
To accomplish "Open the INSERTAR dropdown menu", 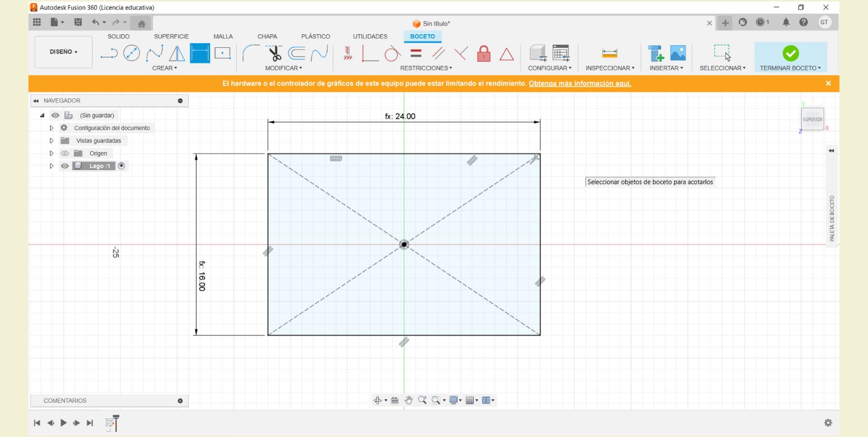I will point(666,68).
